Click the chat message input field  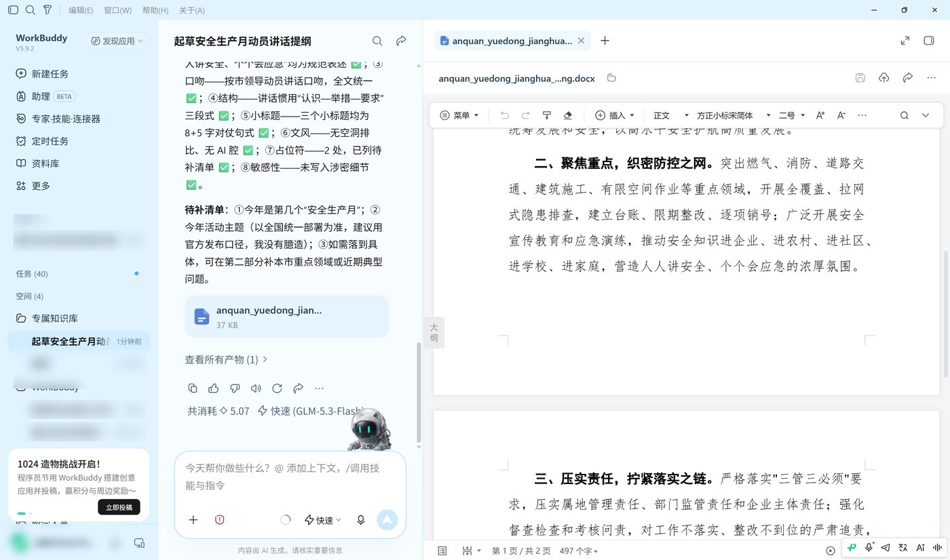pyautogui.click(x=290, y=477)
